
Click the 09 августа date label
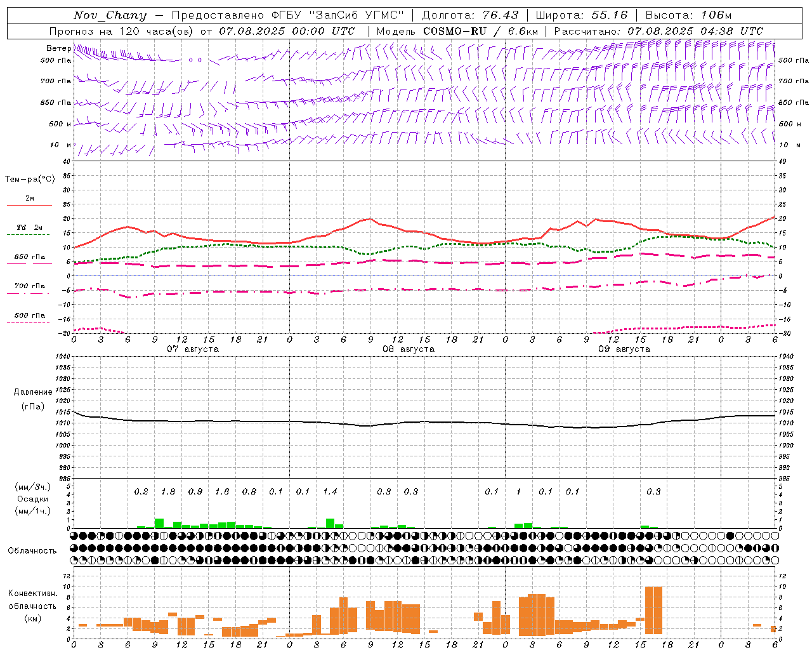point(624,349)
